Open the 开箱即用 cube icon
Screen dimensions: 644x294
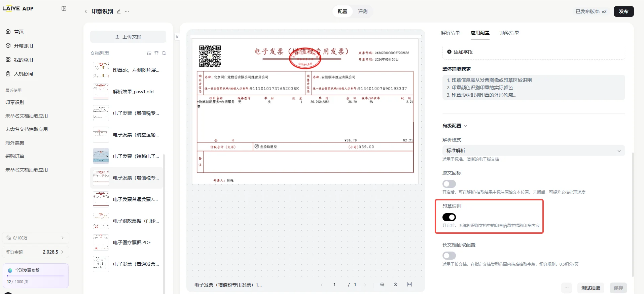[8, 45]
